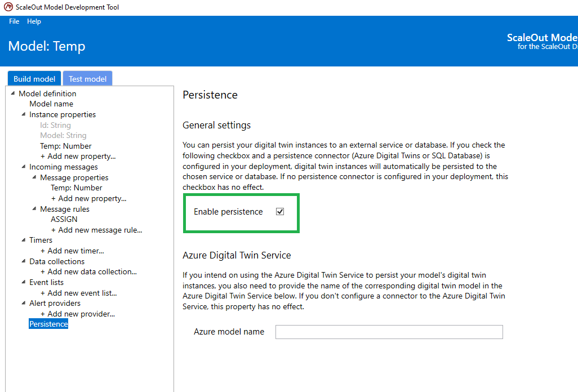Select the Id: String property
578x392 pixels.
coord(55,125)
